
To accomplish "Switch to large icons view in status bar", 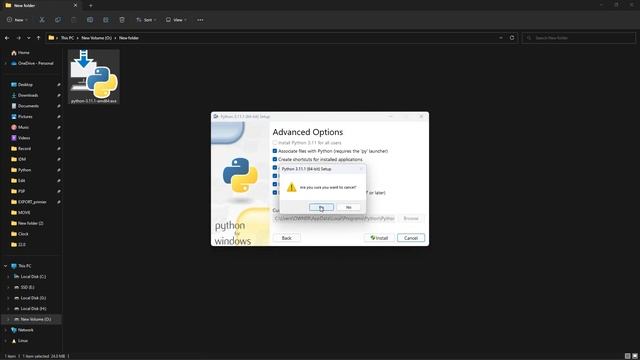I will (x=635, y=356).
